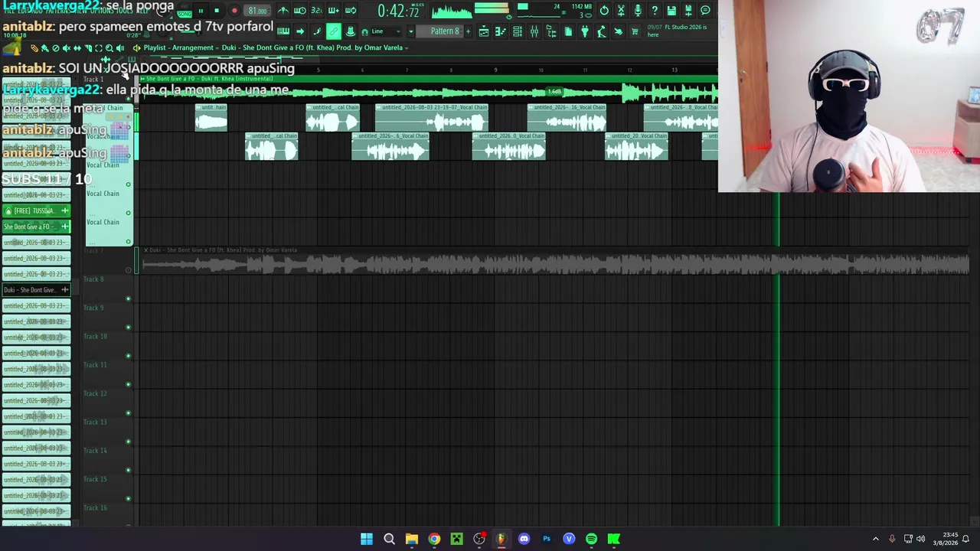Image resolution: width=980 pixels, height=551 pixels.
Task: Save project with the floppy disk icon
Action: pyautogui.click(x=671, y=11)
